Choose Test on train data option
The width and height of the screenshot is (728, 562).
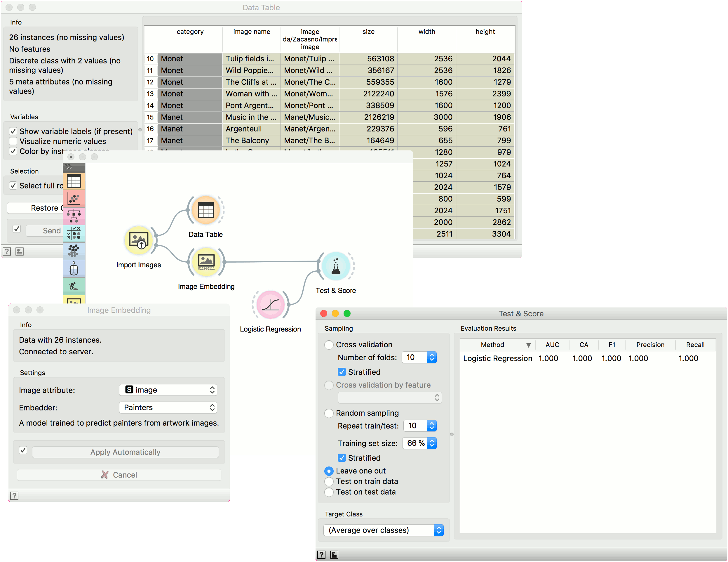tap(329, 481)
